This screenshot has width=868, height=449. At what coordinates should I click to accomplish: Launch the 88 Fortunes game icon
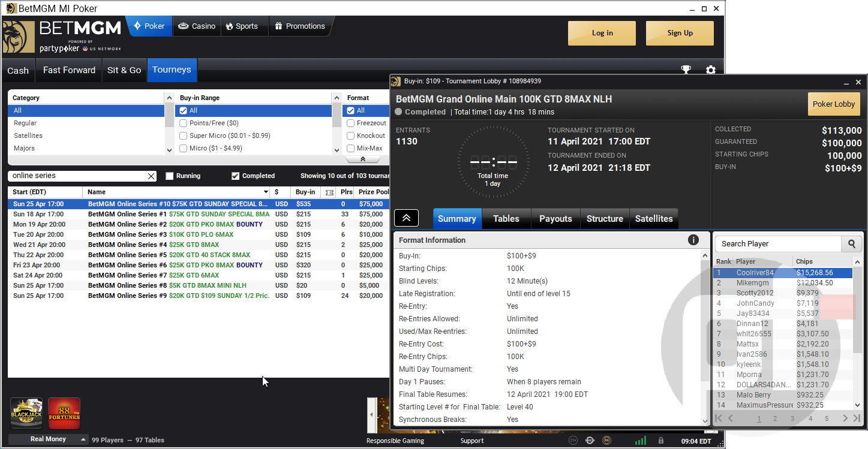[x=64, y=414]
